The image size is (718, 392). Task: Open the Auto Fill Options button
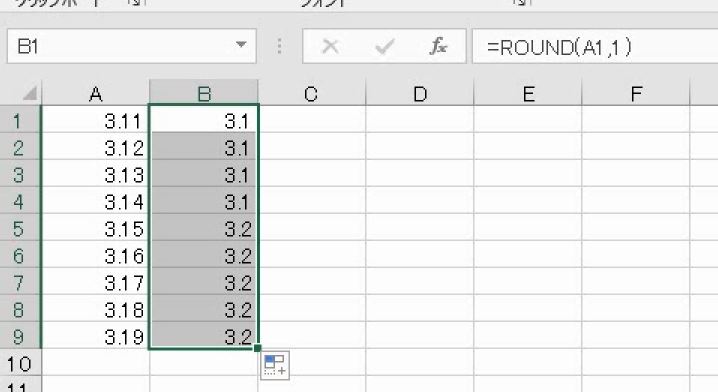coord(275,365)
